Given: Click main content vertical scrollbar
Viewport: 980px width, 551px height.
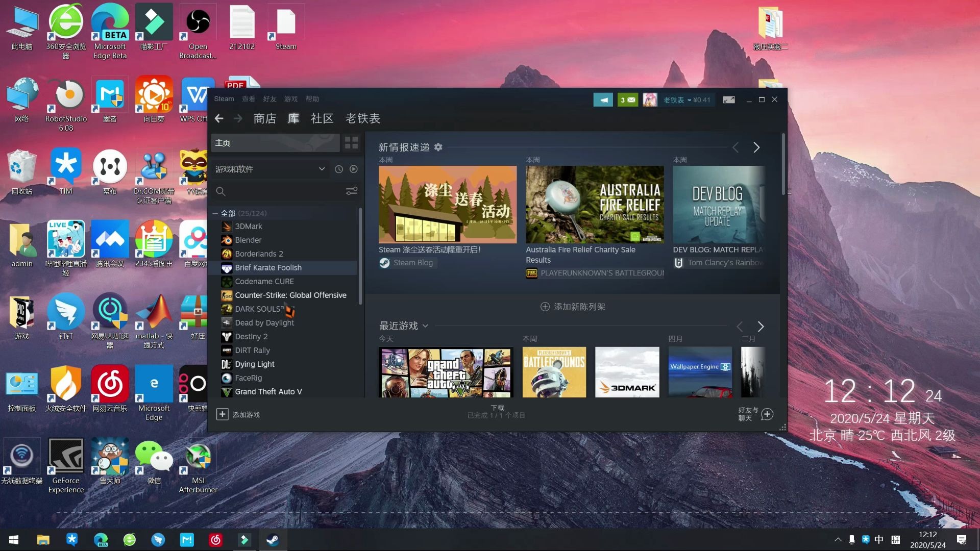Looking at the screenshot, I should (x=783, y=164).
